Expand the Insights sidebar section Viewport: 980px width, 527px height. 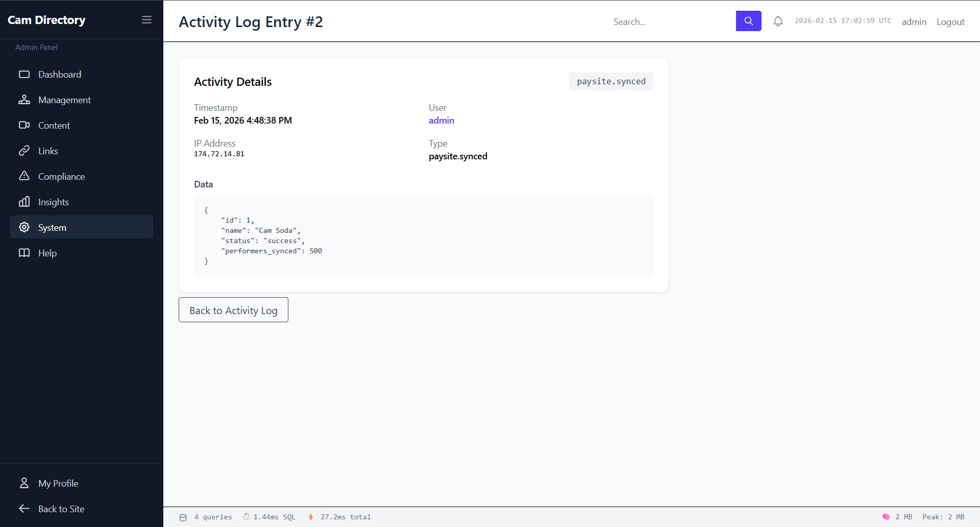coord(54,202)
